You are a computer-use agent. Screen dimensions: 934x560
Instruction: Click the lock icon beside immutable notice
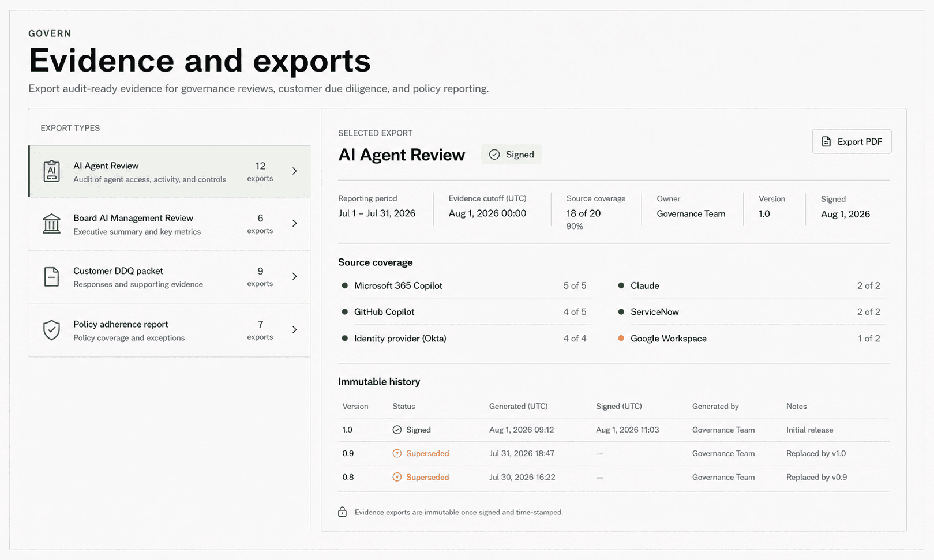[x=342, y=512]
